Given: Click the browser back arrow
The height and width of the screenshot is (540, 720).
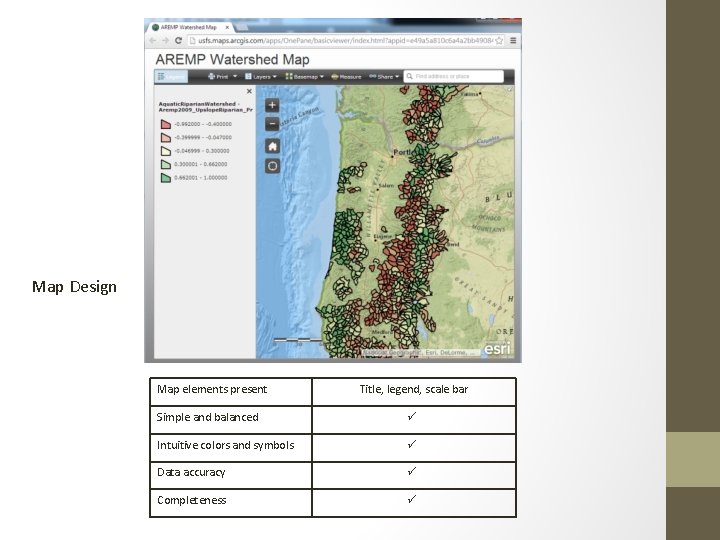Looking at the screenshot, I should (x=153, y=40).
